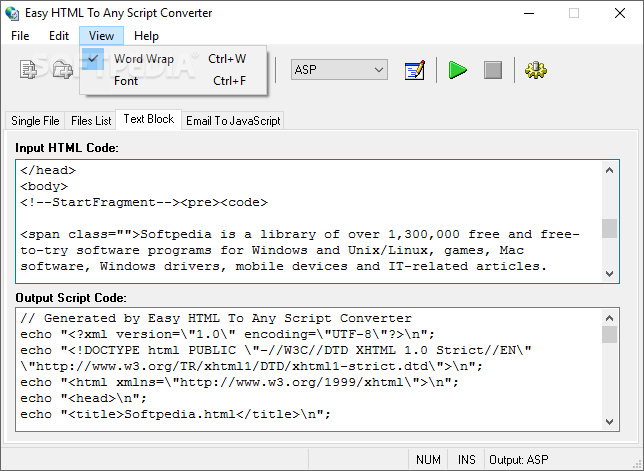
Task: Click the '</head>' line in input
Action: [x=48, y=170]
